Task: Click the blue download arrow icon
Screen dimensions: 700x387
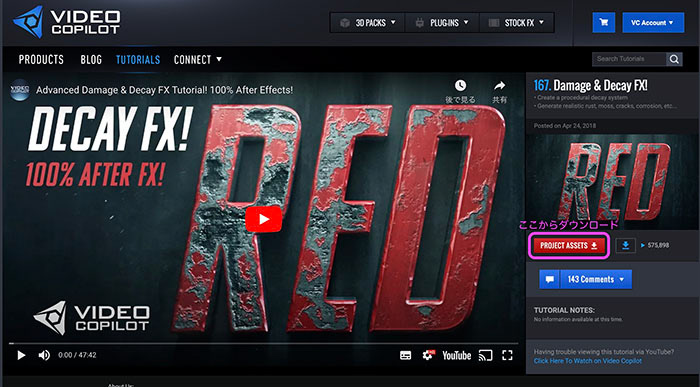Action: 625,245
